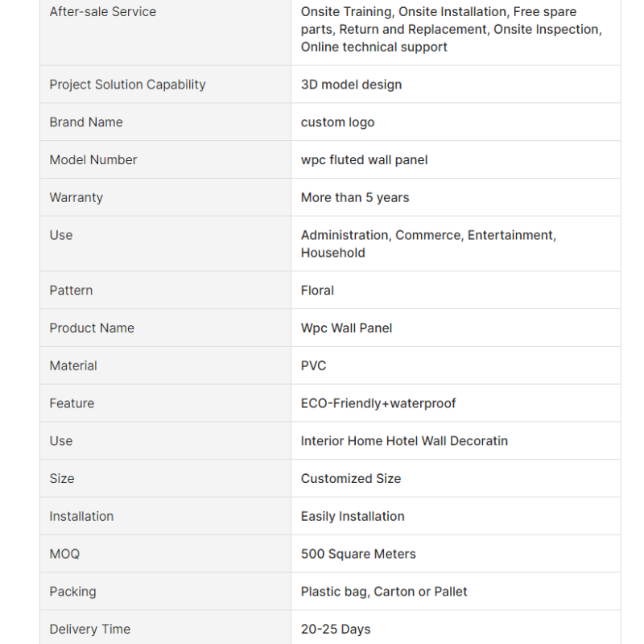The height and width of the screenshot is (644, 644).
Task: Click the Brand Name label
Action: tap(86, 122)
